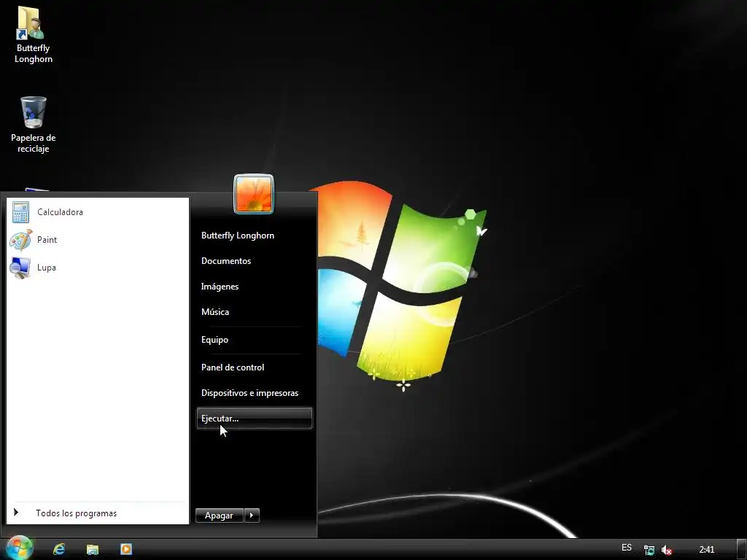Open the Calculadora icon in Start menu
Image resolution: width=747 pixels, height=560 pixels.
pyautogui.click(x=20, y=212)
